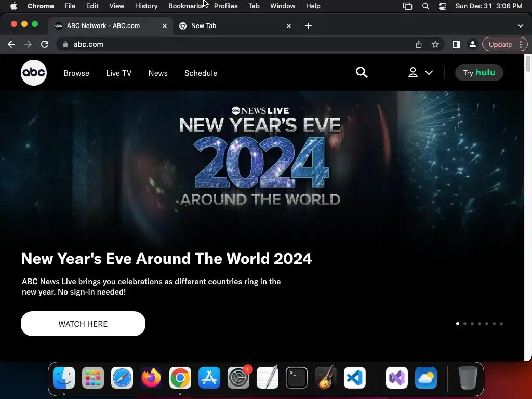Open the Profiles menu

225,6
